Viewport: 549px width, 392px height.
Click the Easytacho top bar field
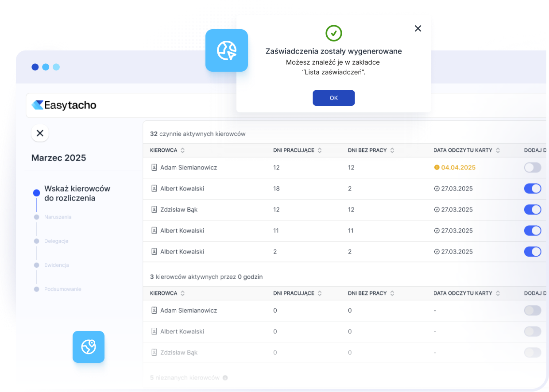tap(287, 105)
